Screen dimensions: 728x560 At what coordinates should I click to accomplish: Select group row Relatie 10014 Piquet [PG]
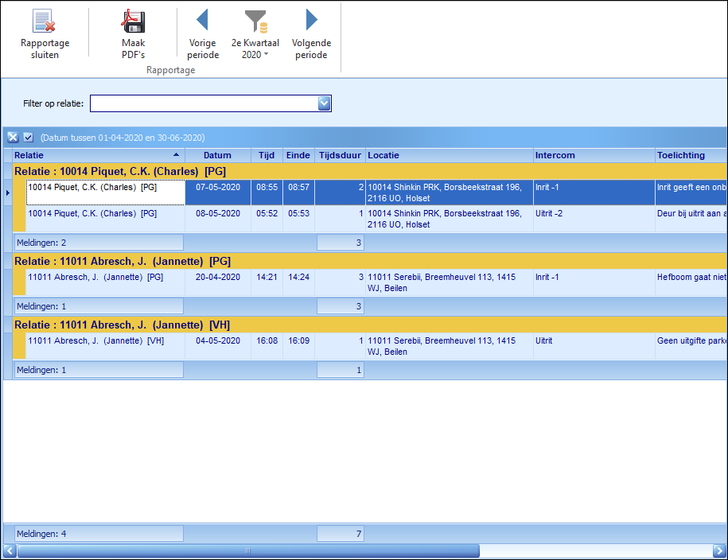point(370,171)
